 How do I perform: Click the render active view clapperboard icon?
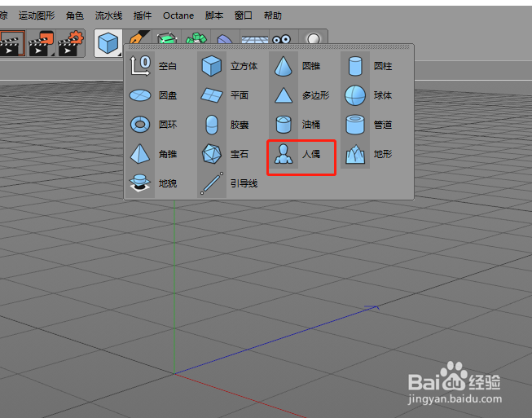coord(12,43)
